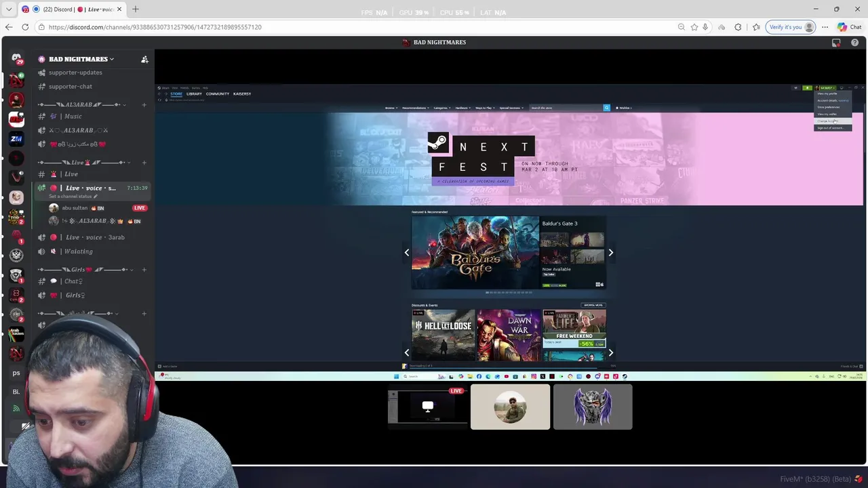The height and width of the screenshot is (488, 868).
Task: Previous arrow in Featured carousel
Action: coord(407,253)
